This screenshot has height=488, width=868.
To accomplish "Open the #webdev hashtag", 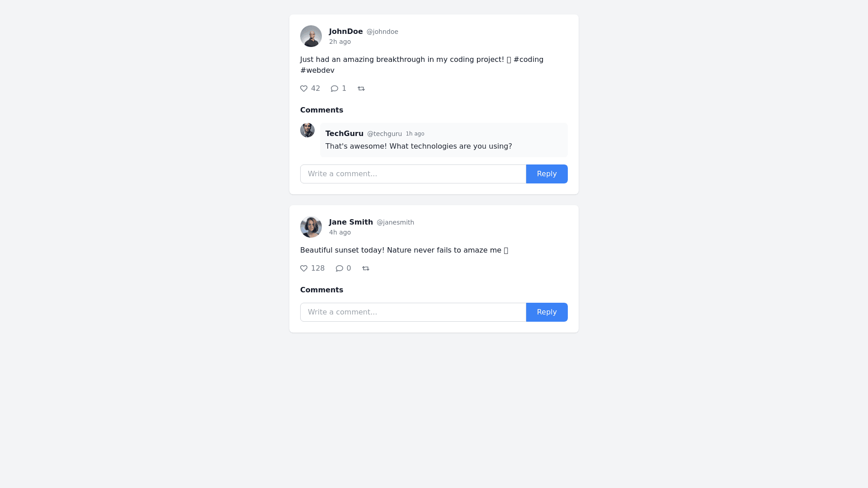I will click(x=317, y=70).
